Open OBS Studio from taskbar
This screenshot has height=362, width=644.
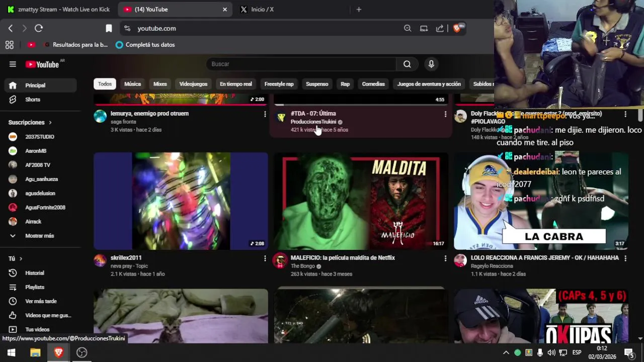[x=82, y=352]
